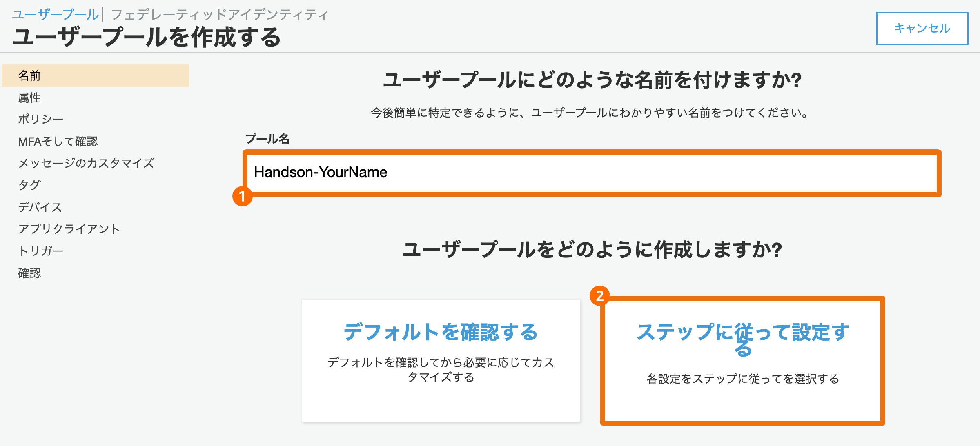Image resolution: width=980 pixels, height=446 pixels.
Task: Click the orange number 2 badge
Action: (599, 296)
